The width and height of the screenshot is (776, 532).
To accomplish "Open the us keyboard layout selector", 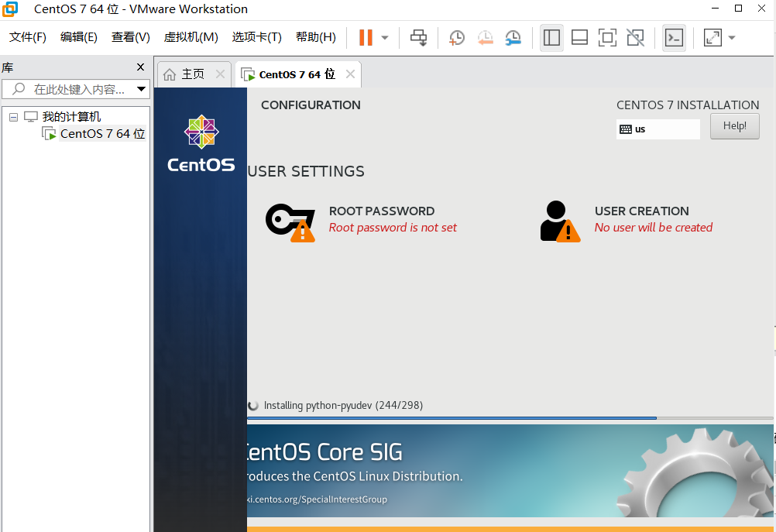I will click(658, 129).
